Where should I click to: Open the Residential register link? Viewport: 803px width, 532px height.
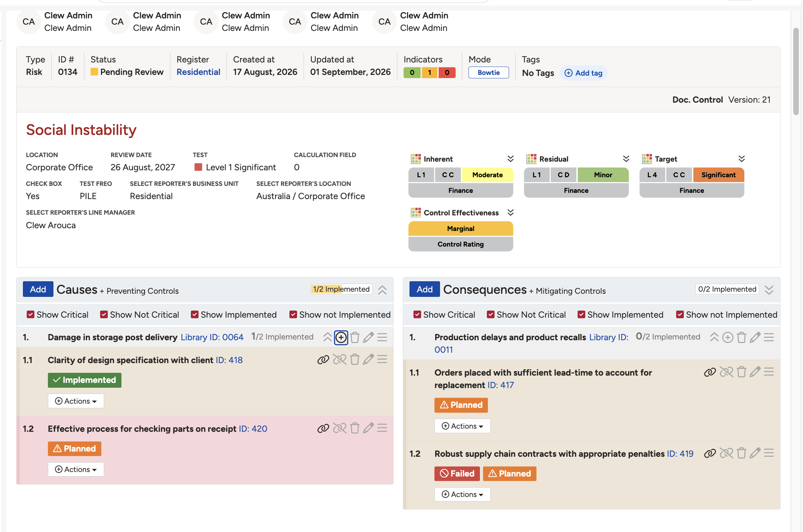(x=198, y=72)
